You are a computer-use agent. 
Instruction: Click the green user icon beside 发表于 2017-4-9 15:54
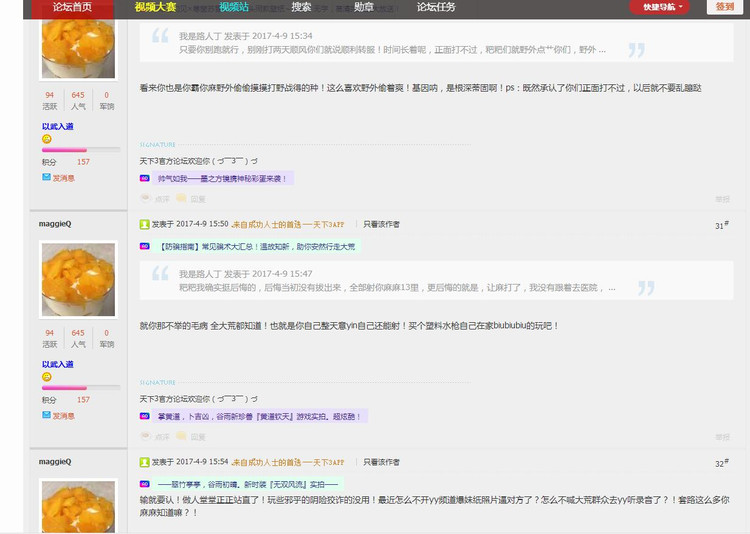coord(144,462)
